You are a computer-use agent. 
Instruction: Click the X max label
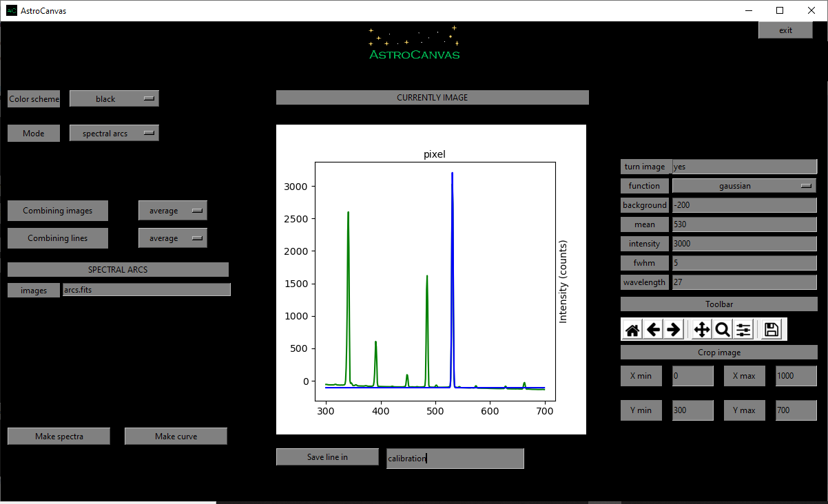(745, 376)
